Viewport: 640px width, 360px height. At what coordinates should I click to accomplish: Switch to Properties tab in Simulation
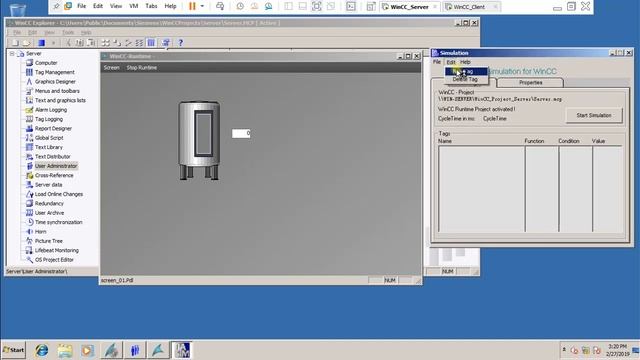pyautogui.click(x=530, y=82)
